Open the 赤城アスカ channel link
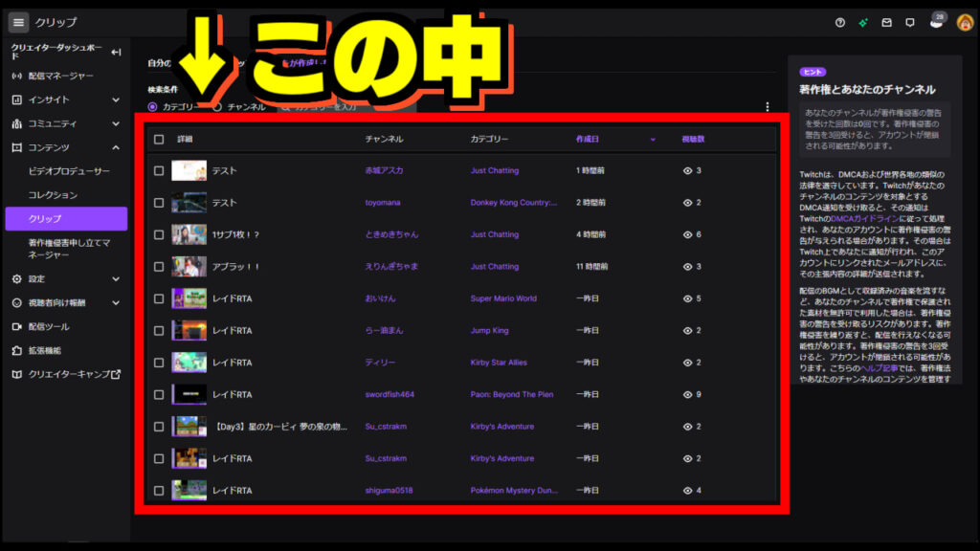This screenshot has height=551, width=980. click(x=384, y=170)
